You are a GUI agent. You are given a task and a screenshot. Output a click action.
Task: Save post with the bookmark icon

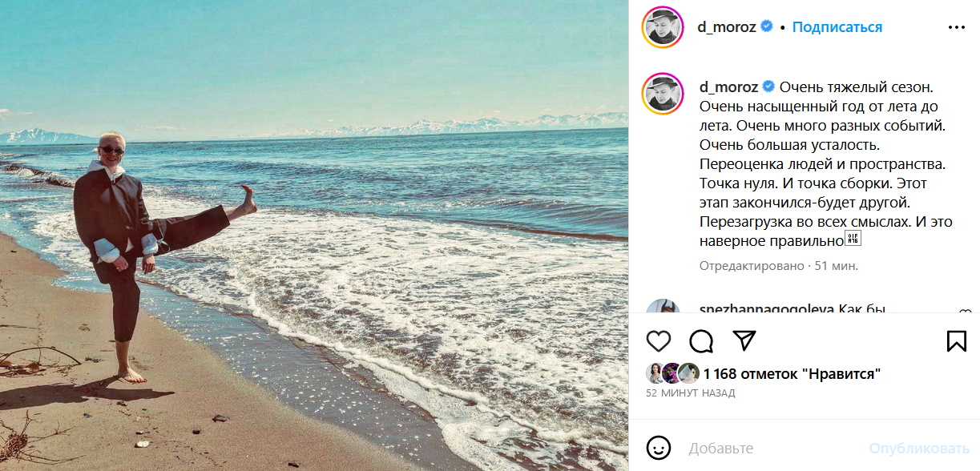coord(956,341)
